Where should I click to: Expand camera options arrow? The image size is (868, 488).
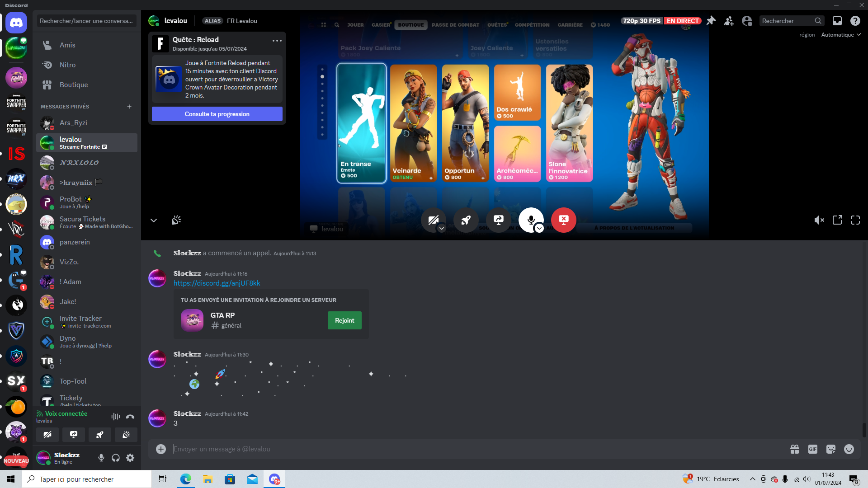[x=442, y=228]
